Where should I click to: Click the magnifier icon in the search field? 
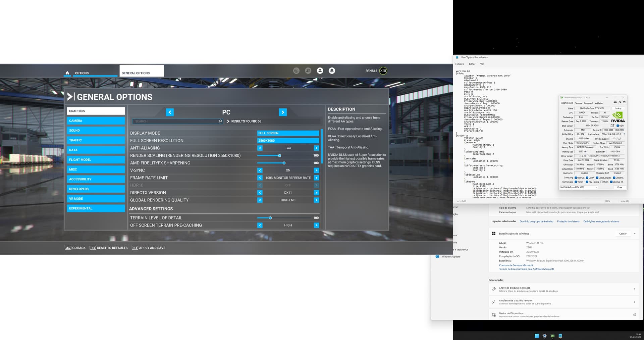point(220,121)
